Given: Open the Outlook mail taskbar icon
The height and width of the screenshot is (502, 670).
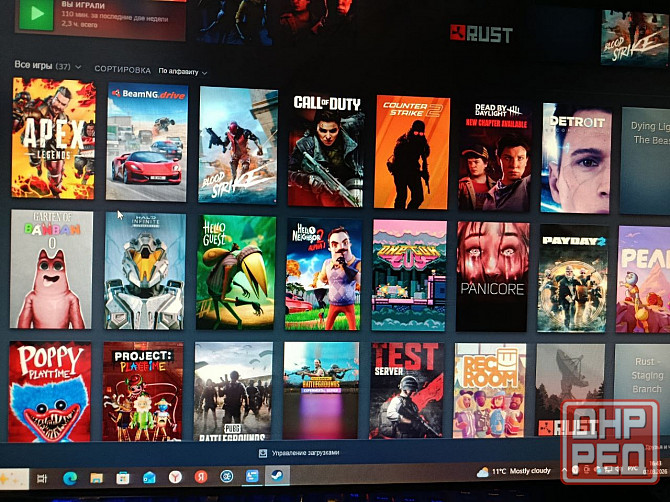Looking at the screenshot, I should (x=149, y=478).
